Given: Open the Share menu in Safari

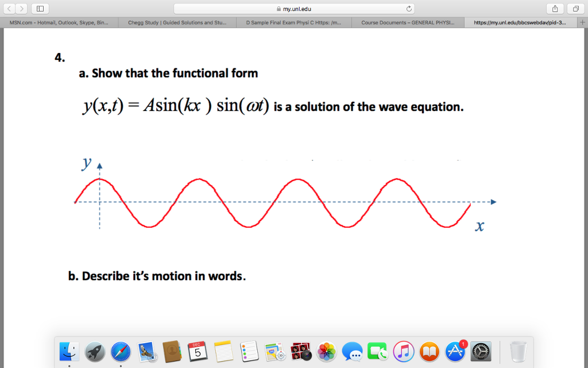Looking at the screenshot, I should [555, 9].
